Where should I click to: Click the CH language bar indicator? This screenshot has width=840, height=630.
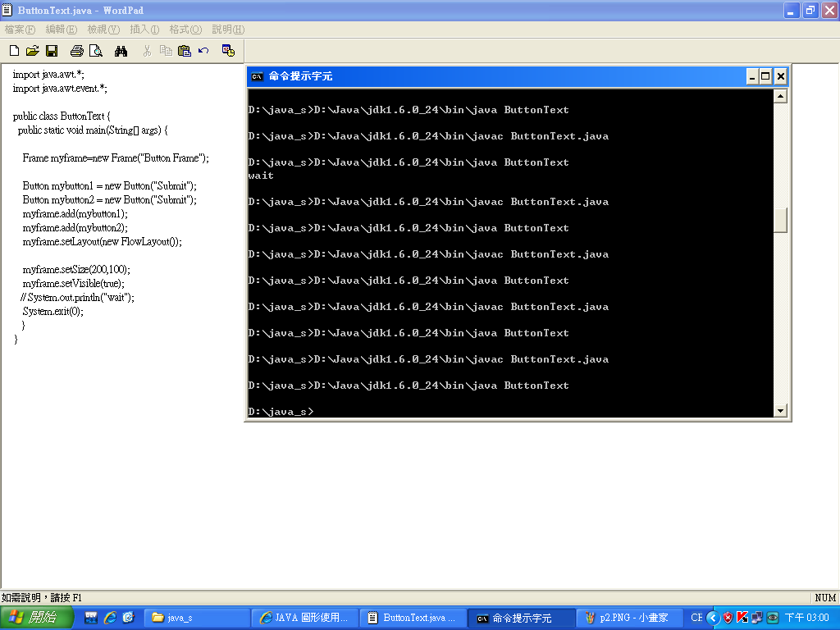pos(696,618)
